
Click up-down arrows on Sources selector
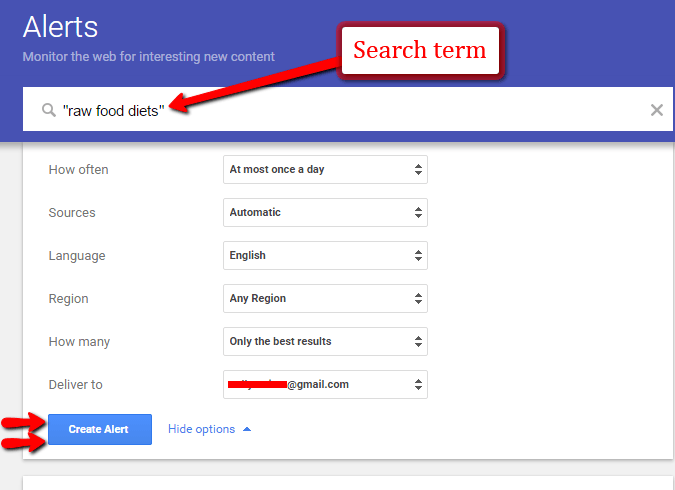[418, 212]
